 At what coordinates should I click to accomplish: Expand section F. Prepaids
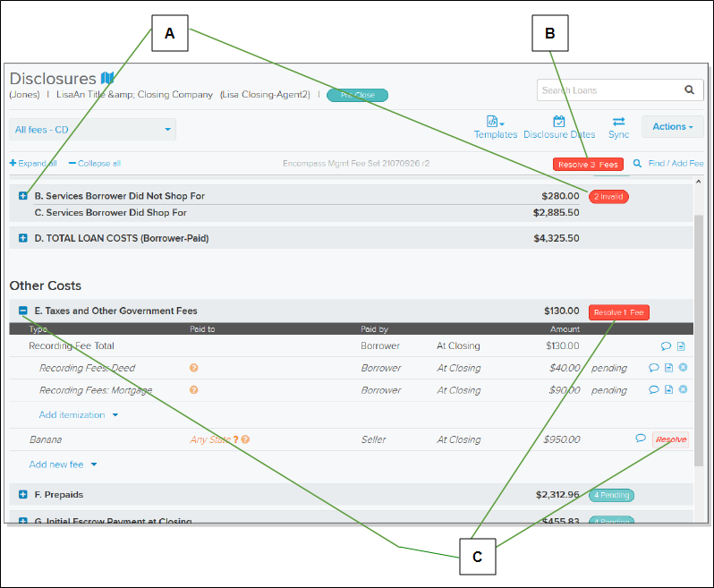(x=22, y=494)
